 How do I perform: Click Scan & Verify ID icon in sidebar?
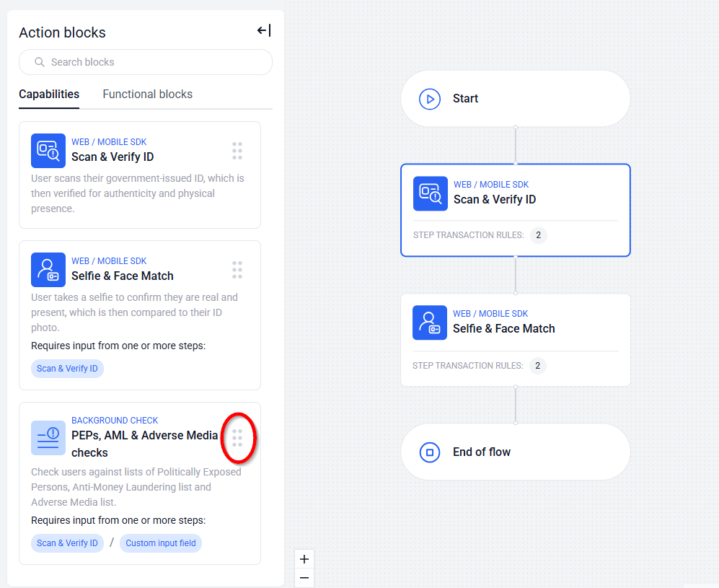point(48,151)
